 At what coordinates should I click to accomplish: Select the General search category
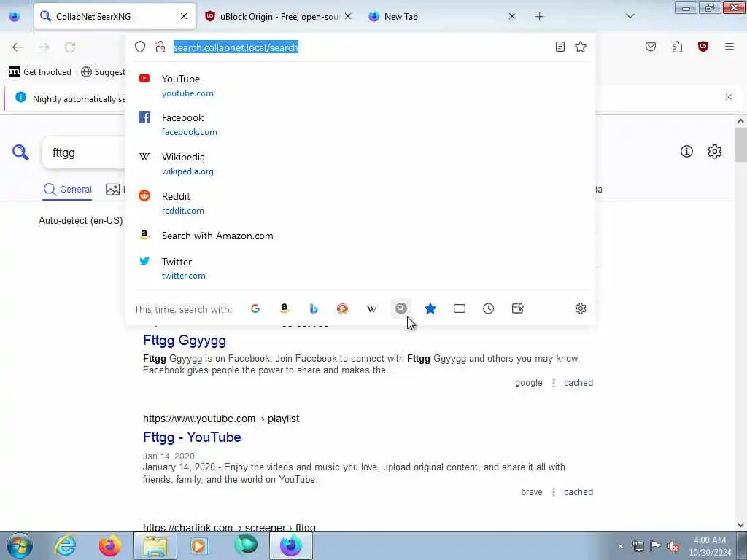(x=67, y=190)
